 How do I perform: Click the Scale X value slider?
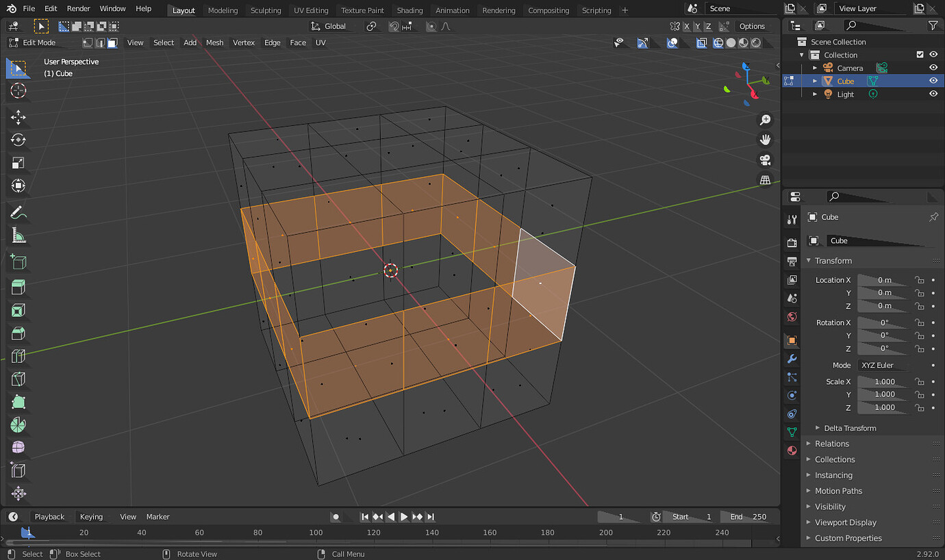(883, 381)
